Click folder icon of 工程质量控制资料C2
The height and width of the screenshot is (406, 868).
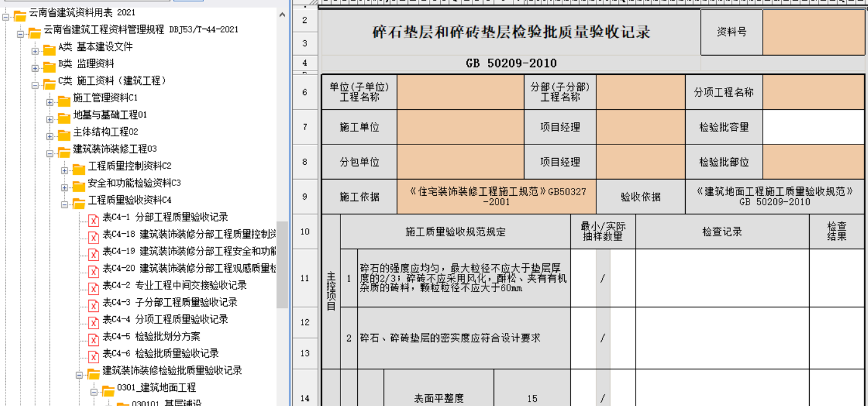point(79,169)
